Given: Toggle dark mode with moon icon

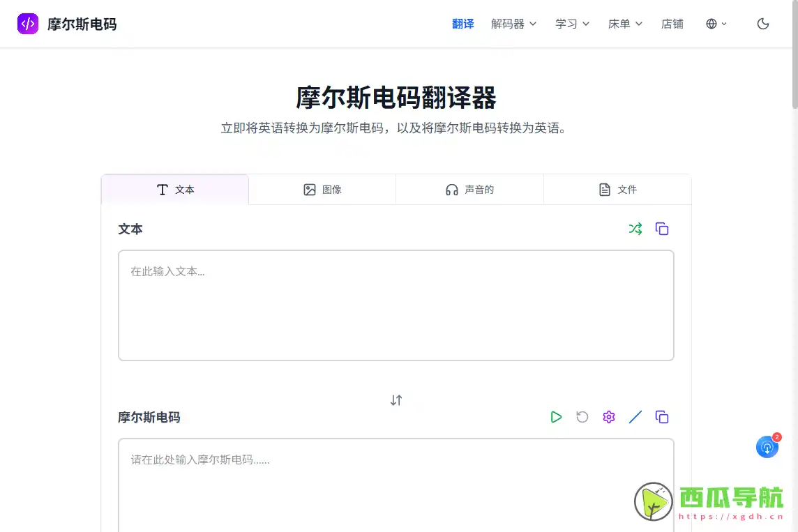Looking at the screenshot, I should pos(762,24).
